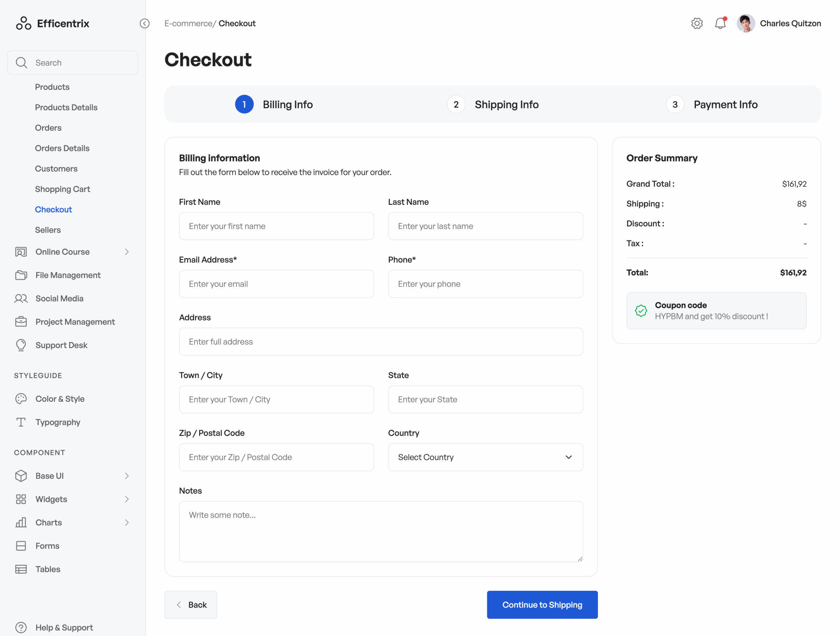Viewport: 840px width, 636px height.
Task: Click Charles Quitzon's profile avatar
Action: [745, 24]
